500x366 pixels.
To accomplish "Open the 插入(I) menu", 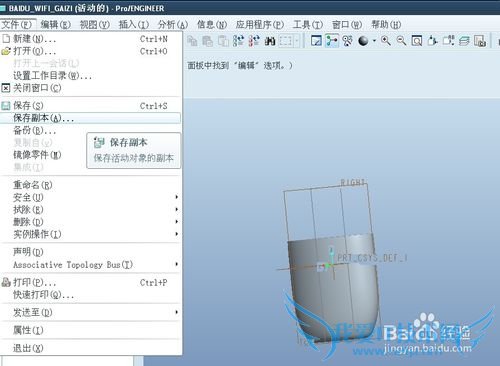I will (x=134, y=24).
